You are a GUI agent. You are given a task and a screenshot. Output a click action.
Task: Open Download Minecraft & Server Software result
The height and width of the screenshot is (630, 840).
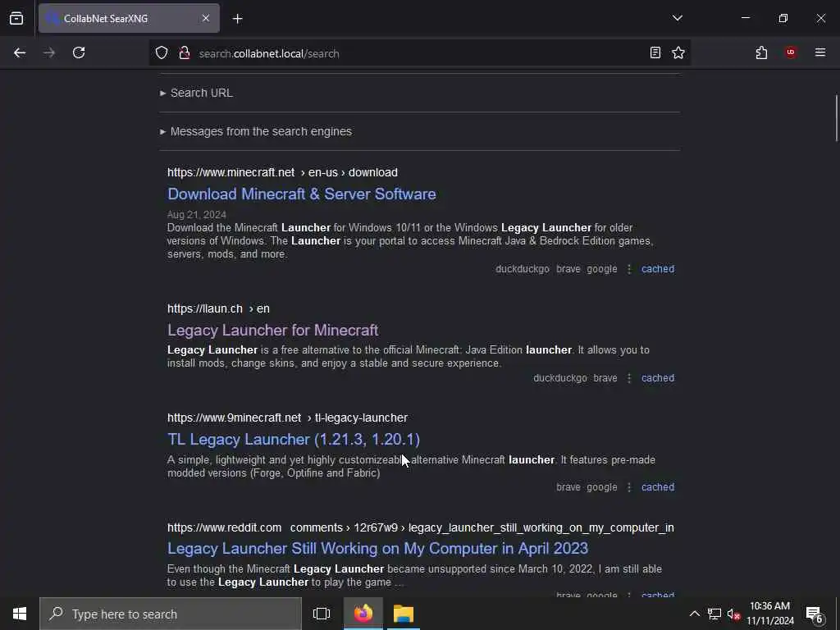point(302,194)
